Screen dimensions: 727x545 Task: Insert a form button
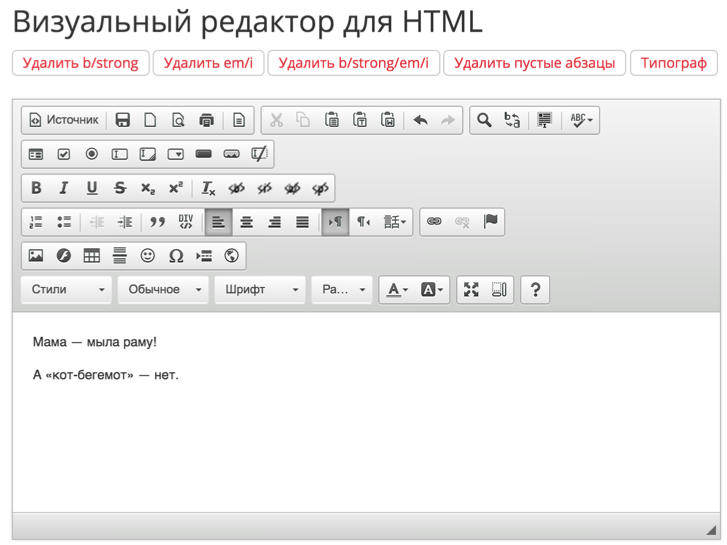click(x=204, y=154)
